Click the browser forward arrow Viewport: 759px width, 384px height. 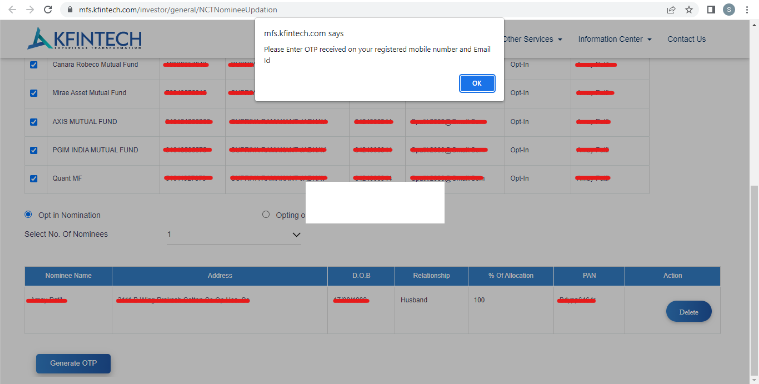click(x=30, y=10)
